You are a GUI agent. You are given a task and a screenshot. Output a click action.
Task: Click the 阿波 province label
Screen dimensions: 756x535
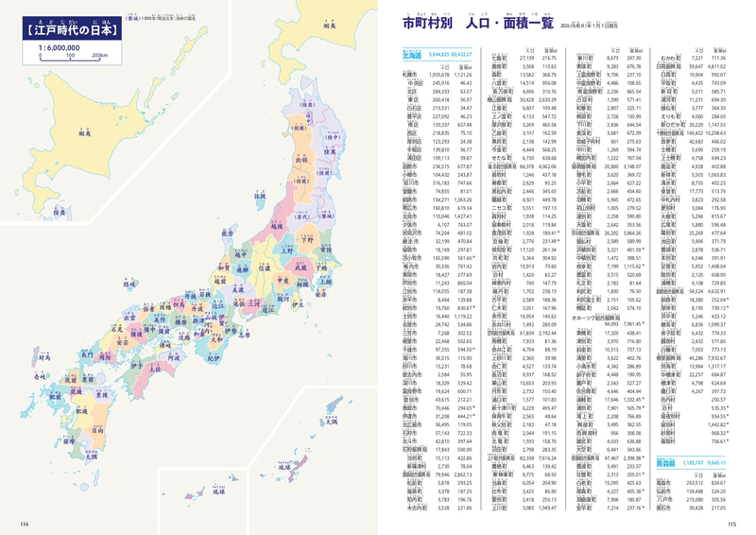(x=174, y=357)
